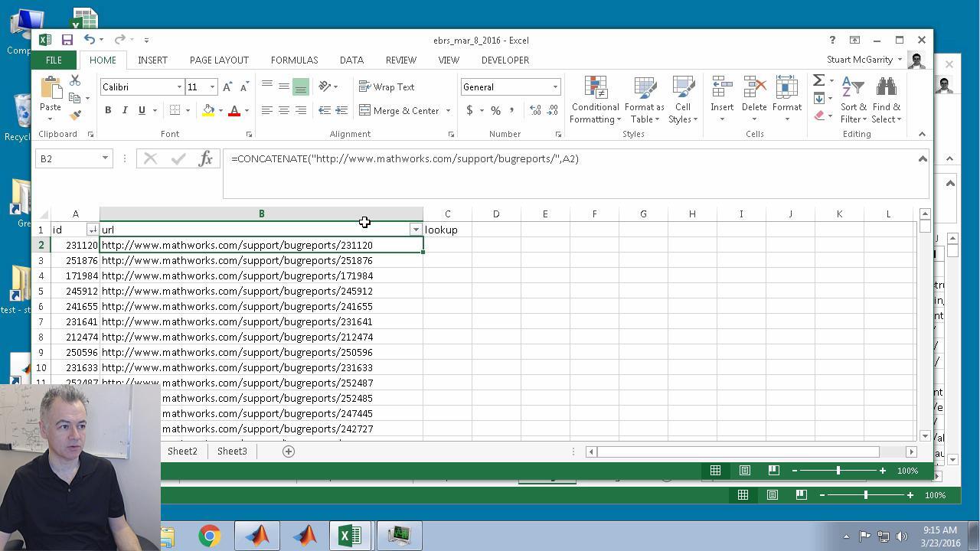Open the Sheet3 worksheet tab
Screen dimensions: 980x551
pos(232,452)
